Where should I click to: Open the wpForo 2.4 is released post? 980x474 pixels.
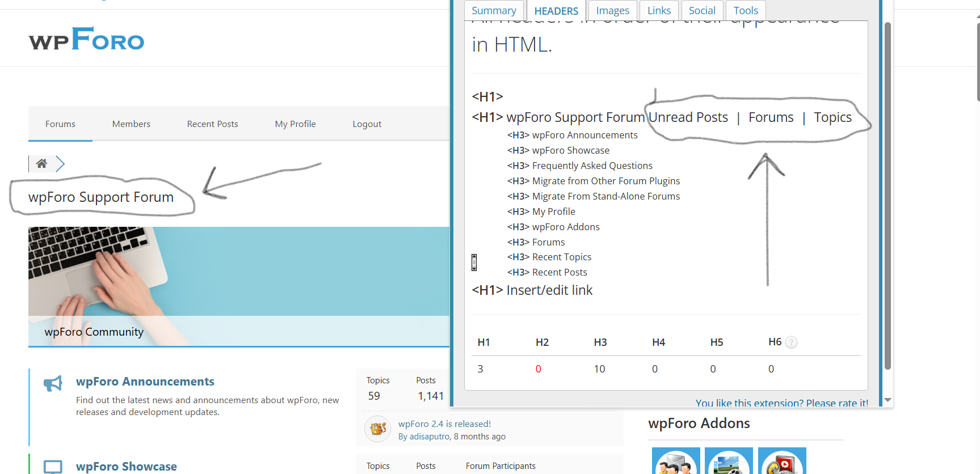444,424
